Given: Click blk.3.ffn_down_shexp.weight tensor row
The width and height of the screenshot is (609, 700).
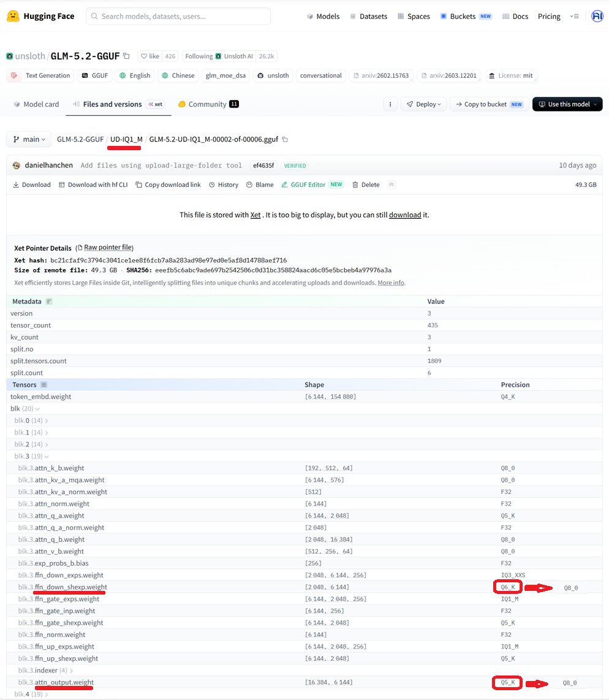Looking at the screenshot, I should pos(304,587).
